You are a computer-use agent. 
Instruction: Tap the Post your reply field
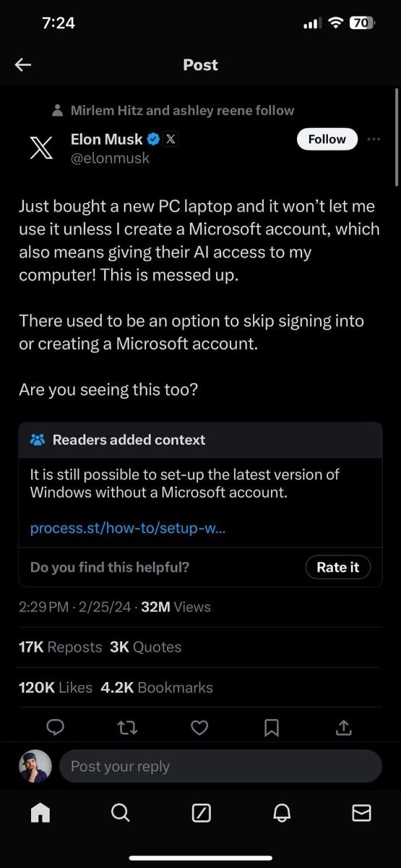tap(220, 766)
